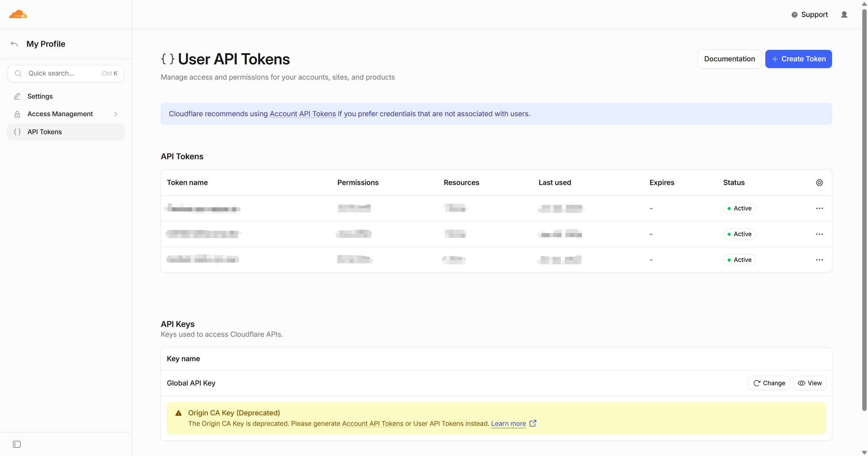
Task: Click the Token name column header
Action: pyautogui.click(x=187, y=183)
